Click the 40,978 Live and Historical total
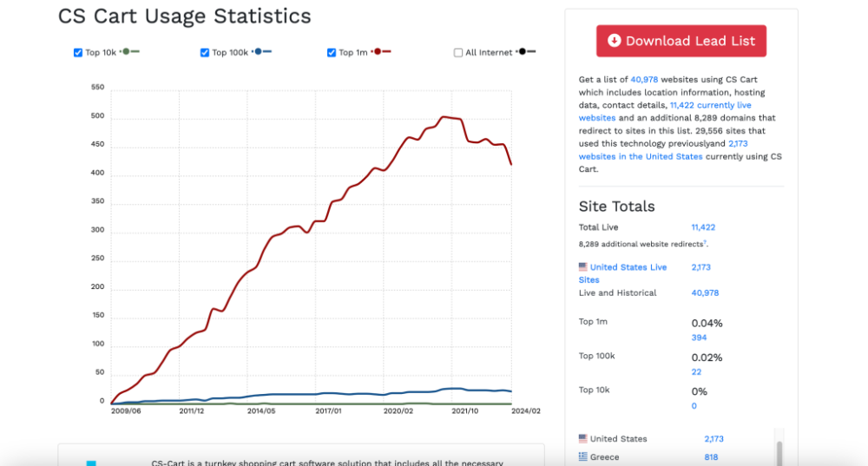Viewport: 868px width, 466px height. point(705,293)
